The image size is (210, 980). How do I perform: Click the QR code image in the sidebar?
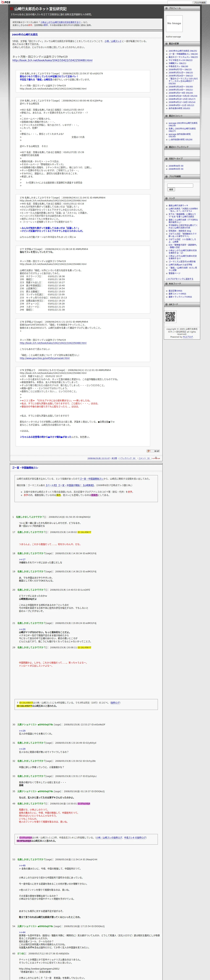(170, 317)
